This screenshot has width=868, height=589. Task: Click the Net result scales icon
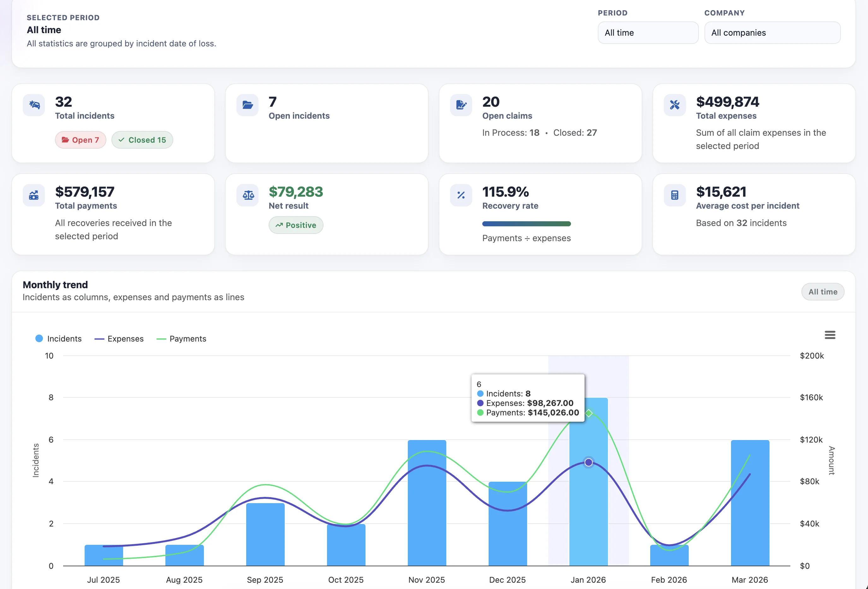[x=248, y=195]
